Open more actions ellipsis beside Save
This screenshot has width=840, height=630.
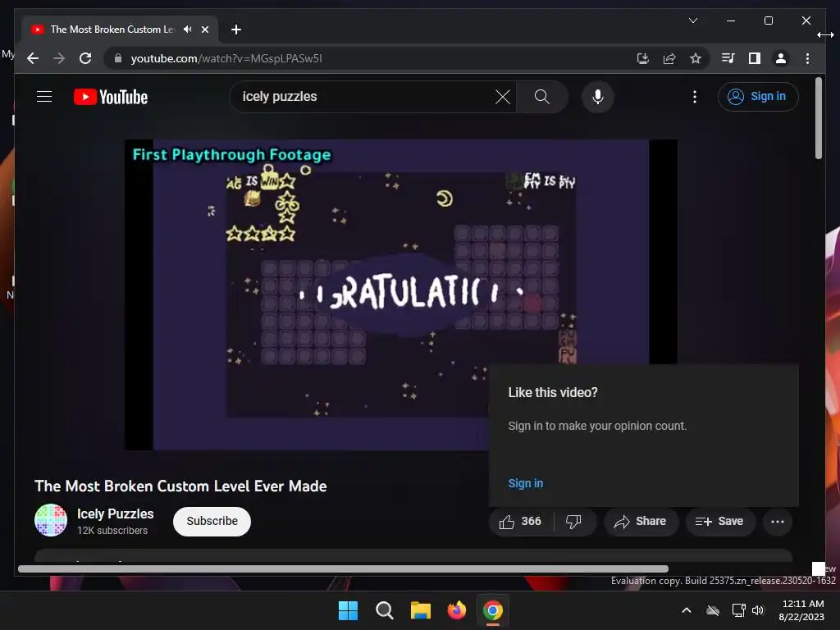tap(778, 521)
